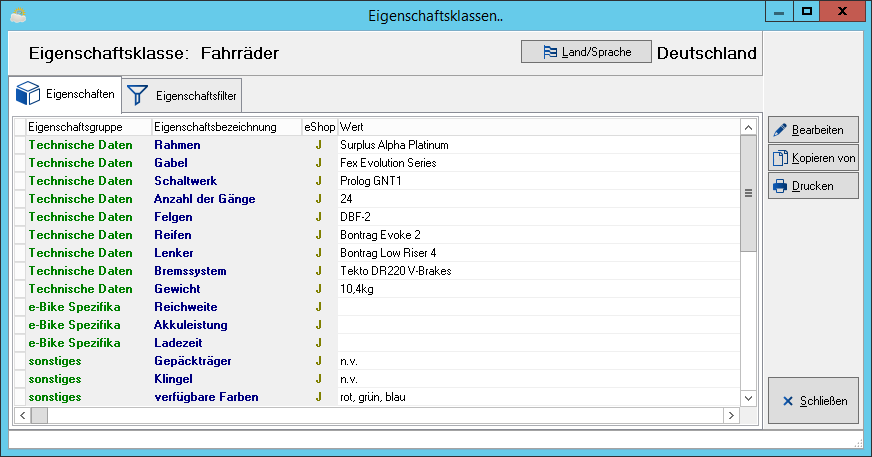Image resolution: width=872 pixels, height=457 pixels.
Task: Click the value 10,4kg
Action: pyautogui.click(x=356, y=289)
